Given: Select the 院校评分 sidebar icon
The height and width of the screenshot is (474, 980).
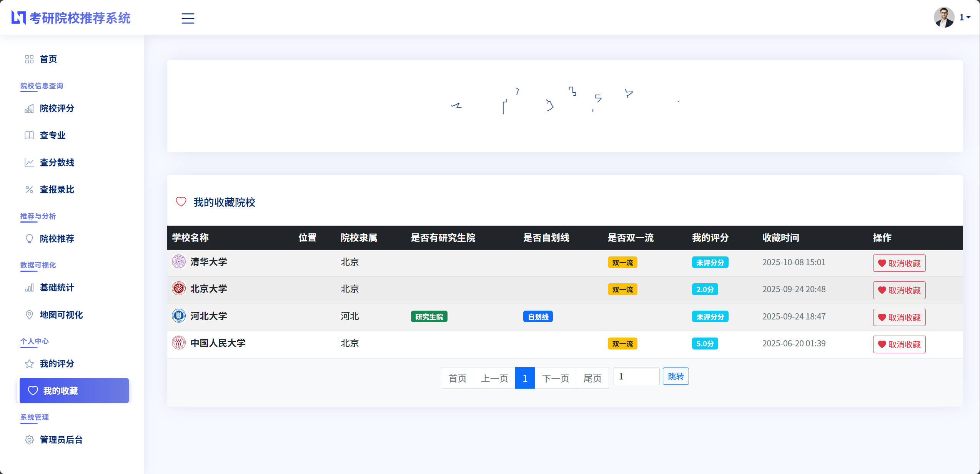Looking at the screenshot, I should 29,108.
